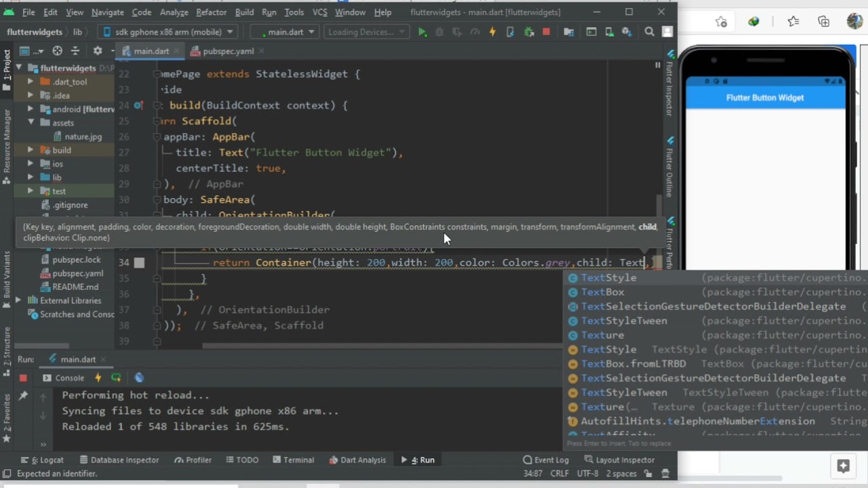Open Dart Analysis tool window
Image resolution: width=868 pixels, height=488 pixels.
(357, 460)
